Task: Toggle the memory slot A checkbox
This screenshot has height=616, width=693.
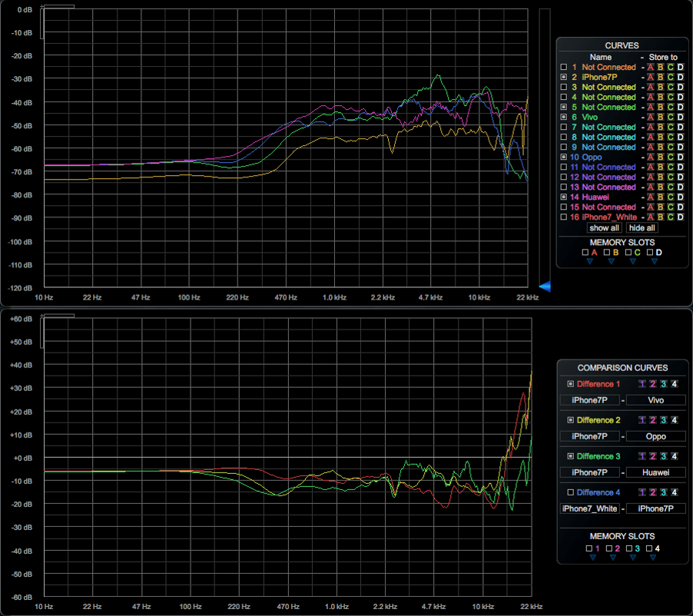Action: click(x=585, y=253)
